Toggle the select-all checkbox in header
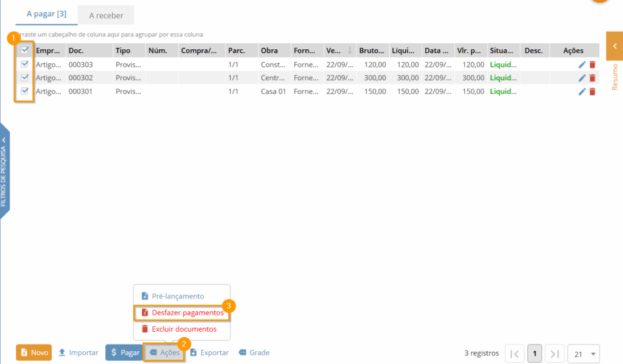This screenshot has height=364, width=623. (x=25, y=50)
